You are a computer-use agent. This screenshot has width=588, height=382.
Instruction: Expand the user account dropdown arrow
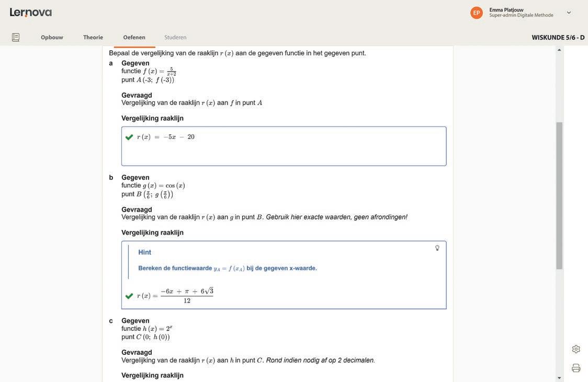(569, 13)
